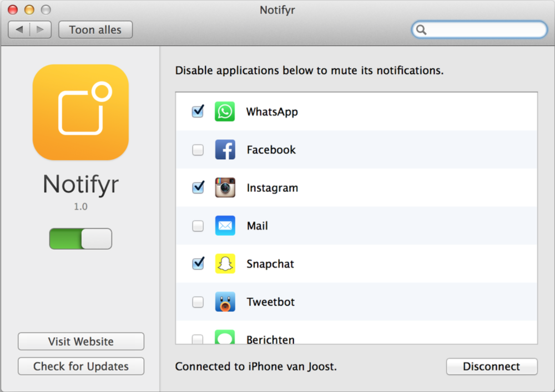
Task: Click the Check for Updates button
Action: click(x=80, y=366)
